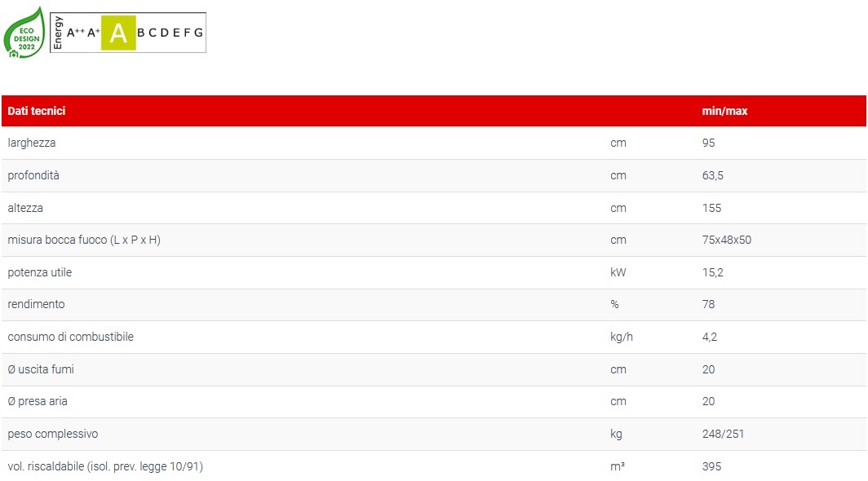The width and height of the screenshot is (868, 481).
Task: Click the rendimento value 78
Action: tap(708, 304)
